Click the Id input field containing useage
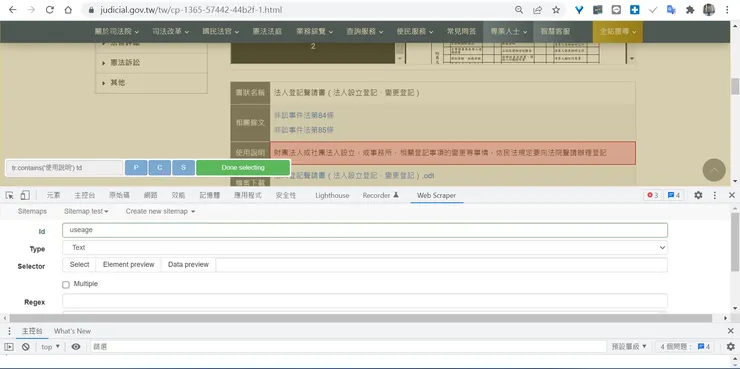 click(x=365, y=230)
